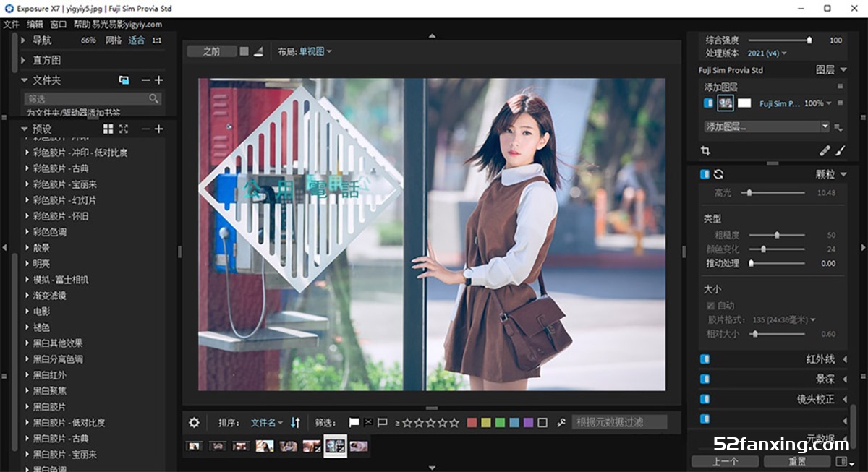Open the 窗口 menu
The width and height of the screenshot is (868, 472).
pyautogui.click(x=59, y=24)
